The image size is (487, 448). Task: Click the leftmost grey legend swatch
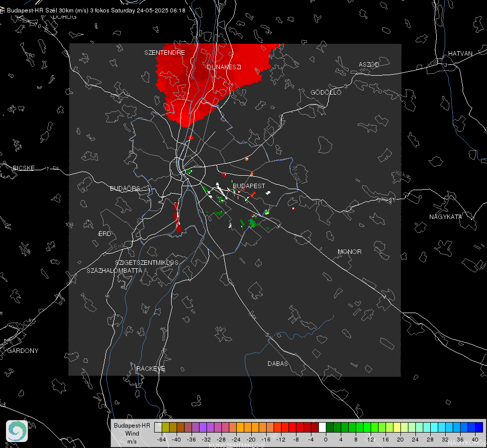(158, 427)
